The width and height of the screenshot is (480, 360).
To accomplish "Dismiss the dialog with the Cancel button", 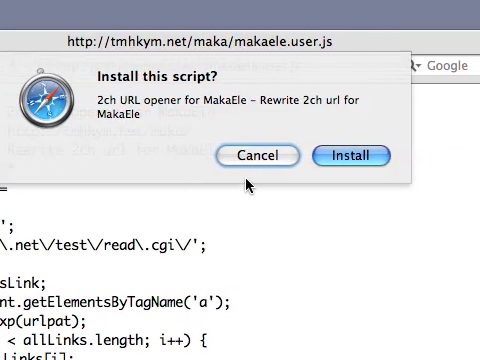I will click(258, 155).
